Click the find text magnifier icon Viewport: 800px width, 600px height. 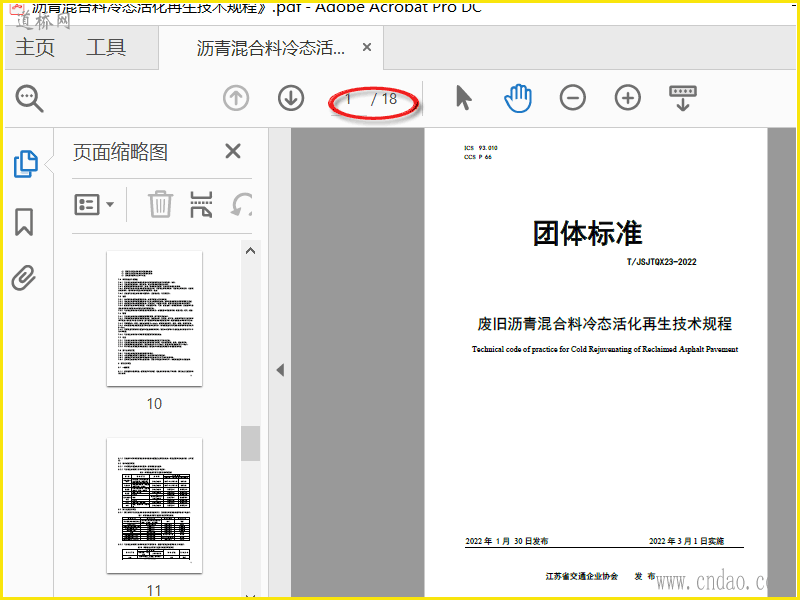(x=29, y=98)
